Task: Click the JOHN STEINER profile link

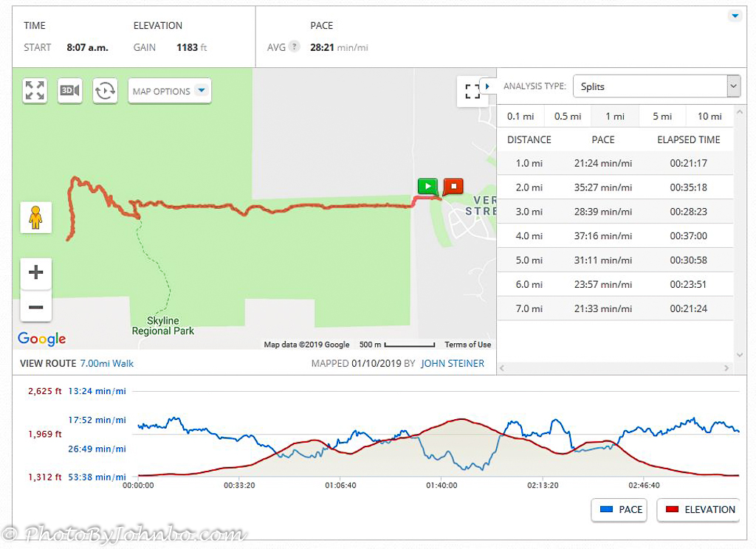Action: pyautogui.click(x=453, y=363)
